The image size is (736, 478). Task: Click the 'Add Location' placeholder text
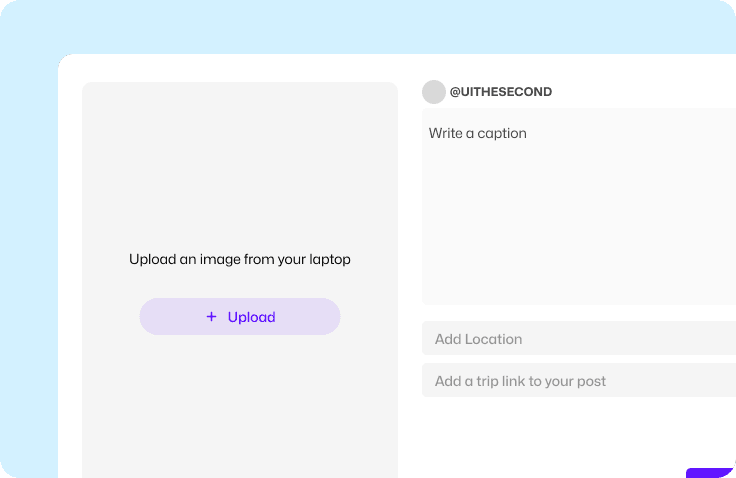click(478, 339)
